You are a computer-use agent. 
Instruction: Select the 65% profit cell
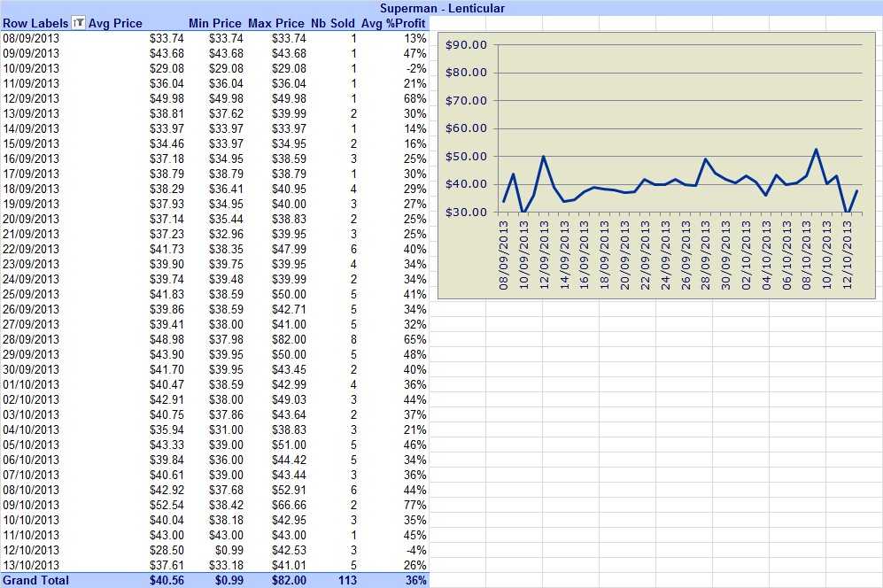[415, 340]
